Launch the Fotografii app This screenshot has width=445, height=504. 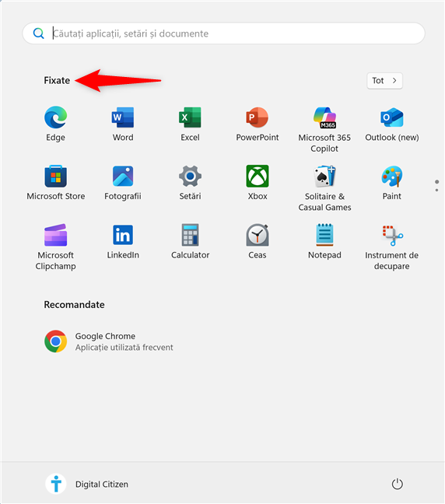point(123,183)
